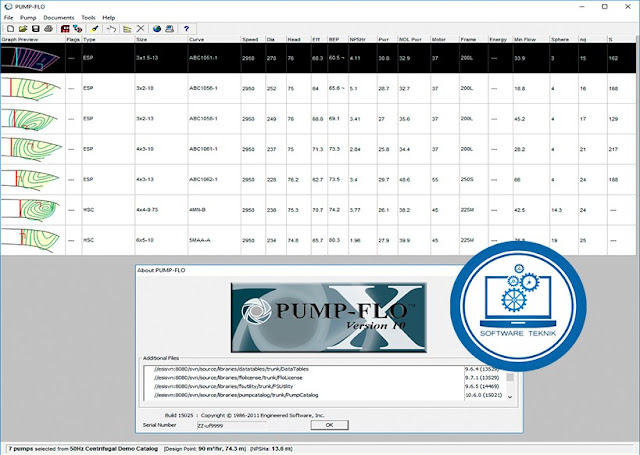Image resolution: width=640 pixels, height=455 pixels.
Task: Click the 7 pumps selected status text
Action: coord(83,449)
